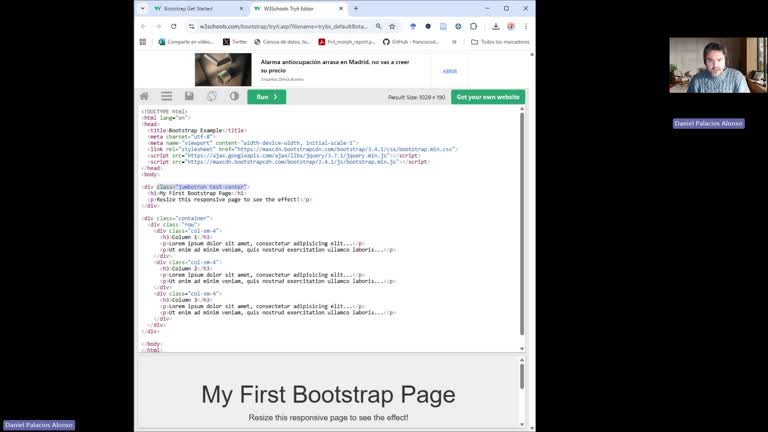Close the W3Schools Tryit Editor tab
Viewport: 768px width, 432px height.
[341, 9]
